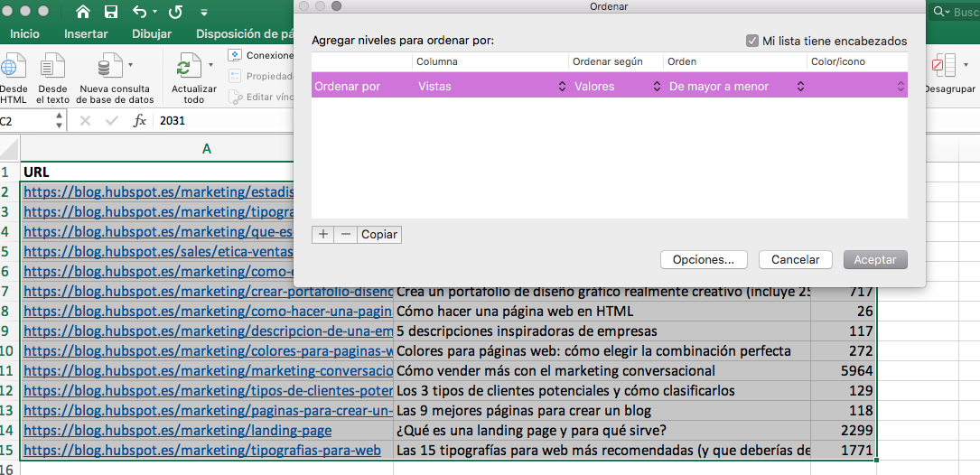
Task: Open the sales/etica-ventas link in row 5
Action: pos(159,251)
